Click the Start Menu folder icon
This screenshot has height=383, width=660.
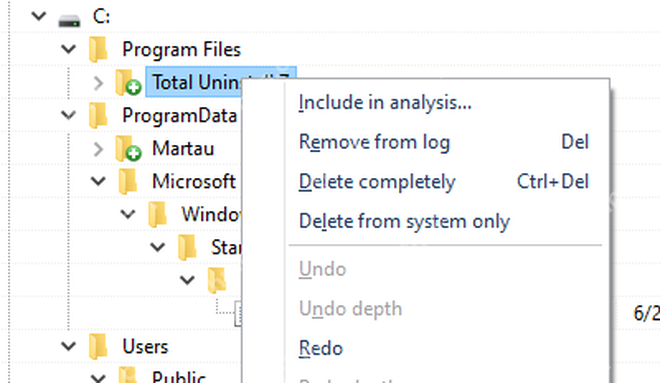pos(187,247)
